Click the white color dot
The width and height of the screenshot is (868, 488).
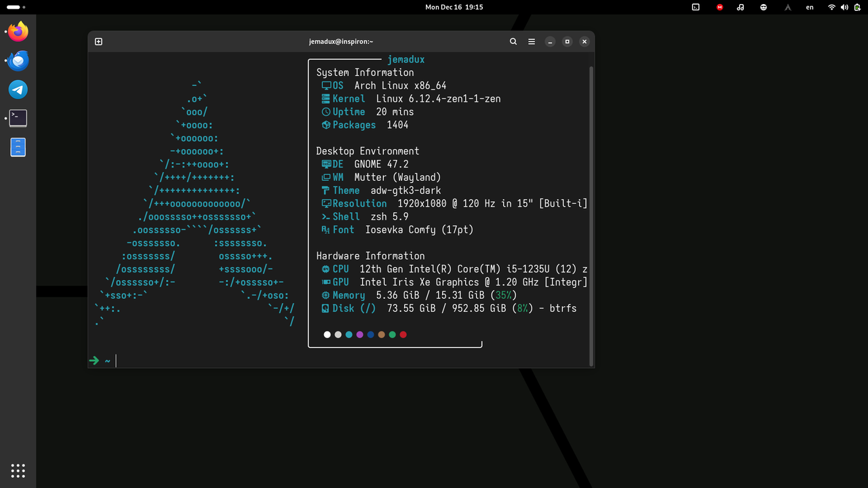327,334
